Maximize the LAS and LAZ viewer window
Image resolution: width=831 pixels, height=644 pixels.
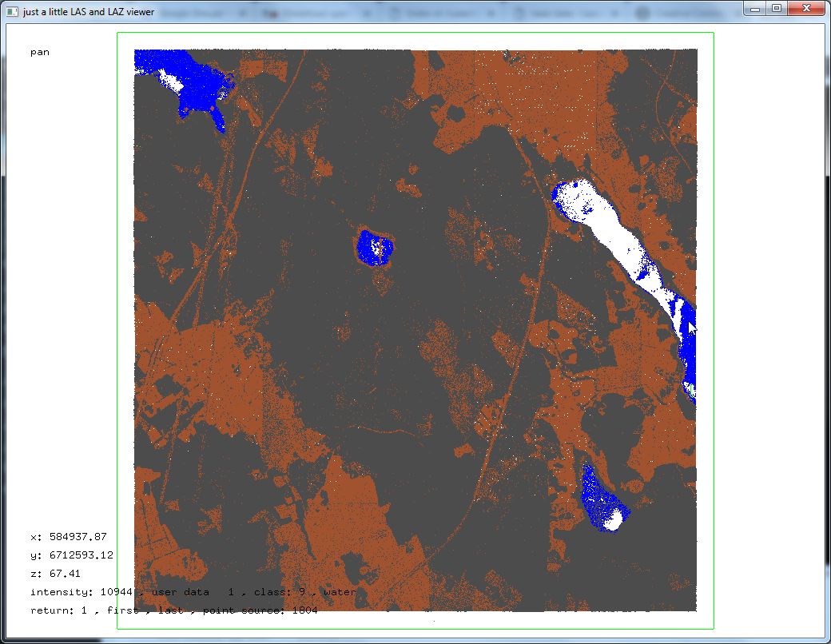click(x=776, y=8)
